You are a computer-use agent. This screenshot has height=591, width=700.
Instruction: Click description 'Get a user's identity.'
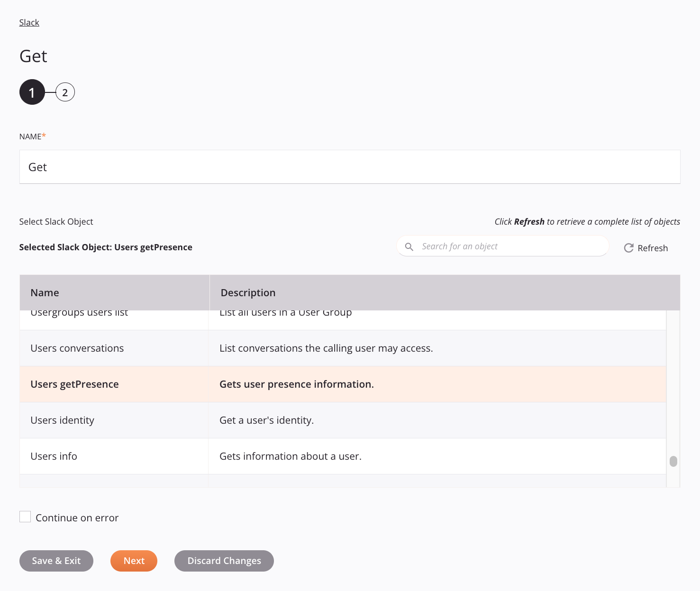(266, 420)
